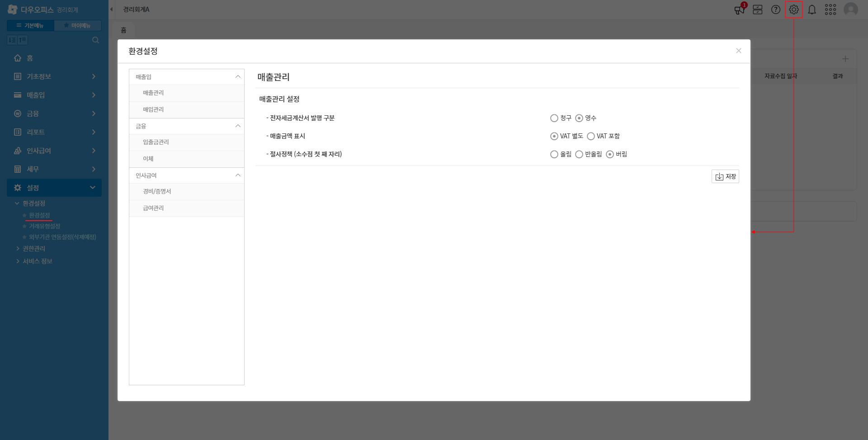Open the apps grid launcher icon

coord(830,9)
